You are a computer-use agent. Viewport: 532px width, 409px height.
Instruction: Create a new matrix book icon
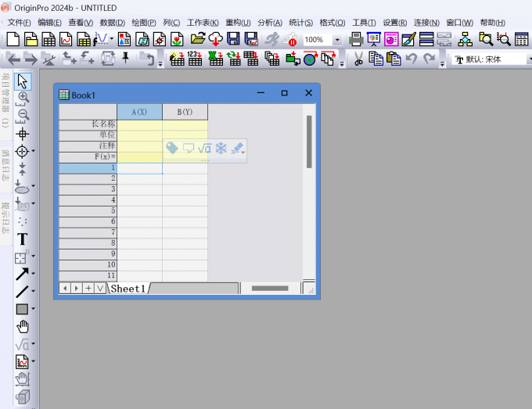point(84,39)
